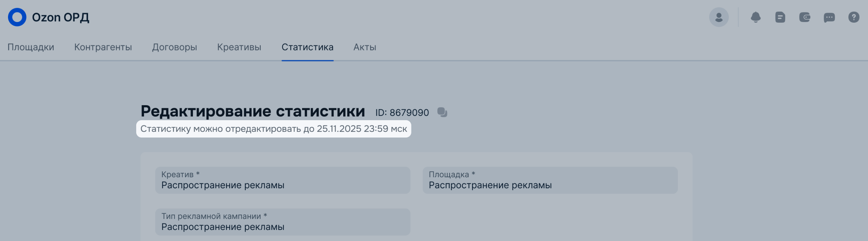Click the editing deadline notice text
The height and width of the screenshot is (241, 868).
click(x=273, y=129)
